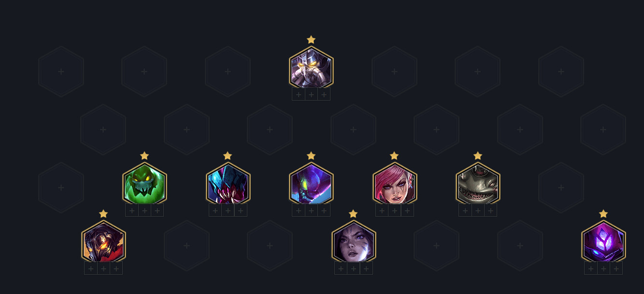Click the empty hex directly left of Zac

61,188
